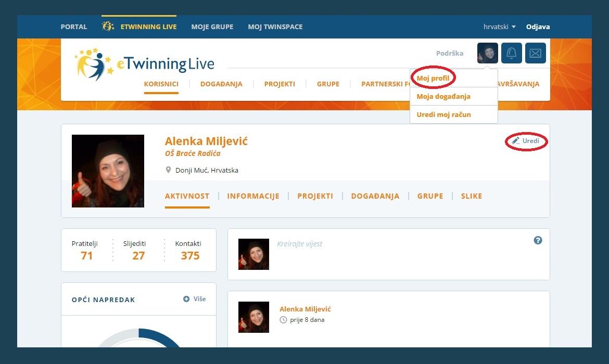Click the location text Donji Muć, Hrvatska

coord(207,170)
